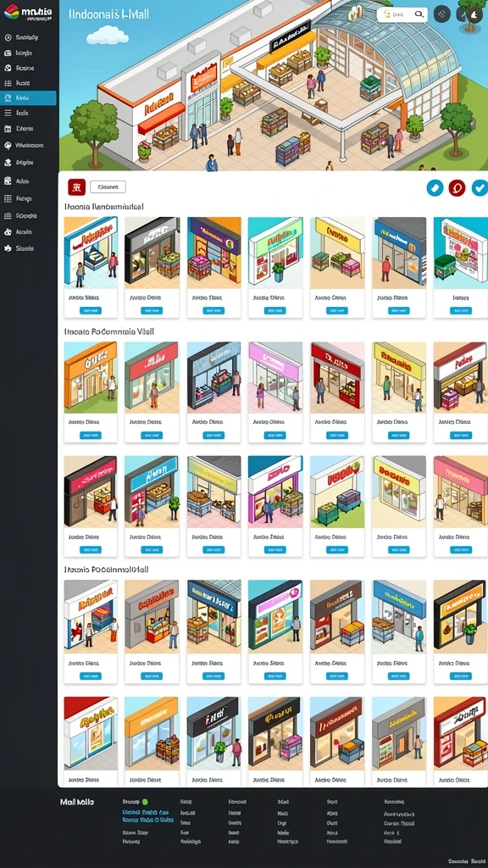
Task: Select the highlighted blue sidebar menu item
Action: [x=28, y=98]
